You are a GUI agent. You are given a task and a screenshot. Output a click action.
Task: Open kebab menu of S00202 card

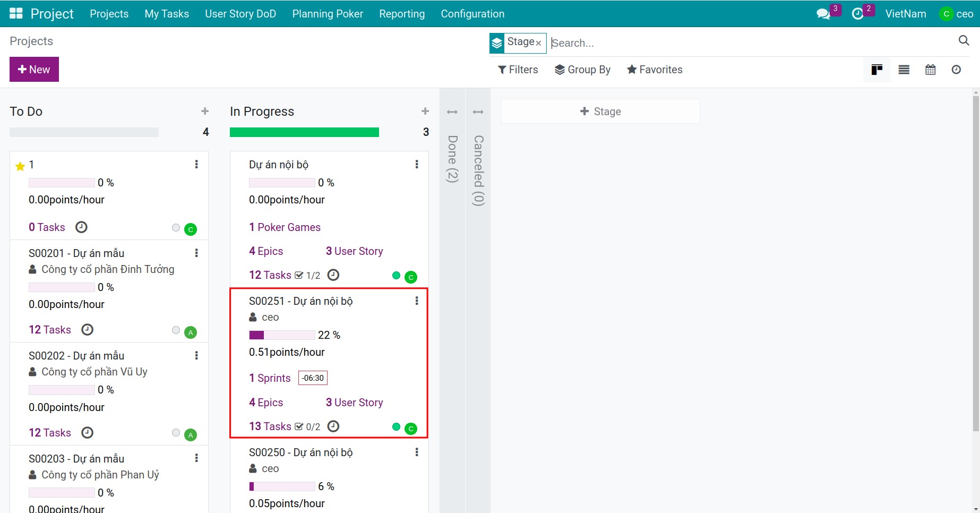tap(196, 356)
